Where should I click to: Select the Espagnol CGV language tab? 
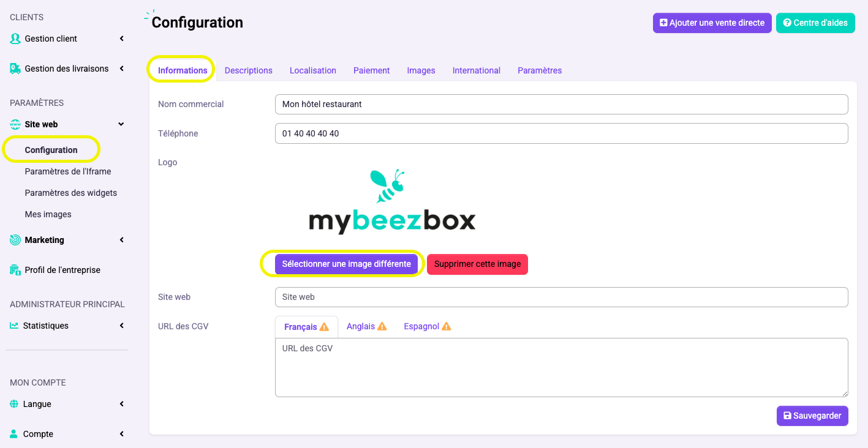click(428, 326)
